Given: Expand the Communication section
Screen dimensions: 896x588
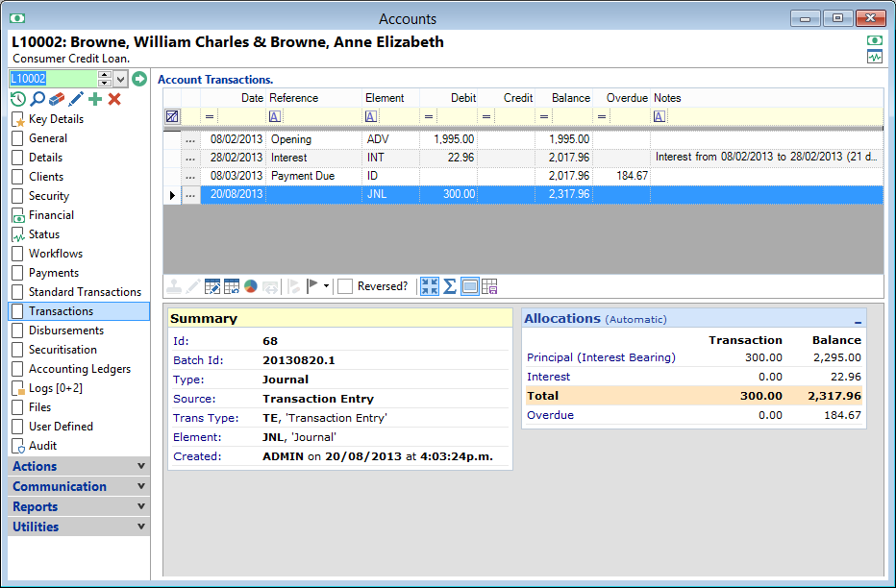Looking at the screenshot, I should (79, 486).
